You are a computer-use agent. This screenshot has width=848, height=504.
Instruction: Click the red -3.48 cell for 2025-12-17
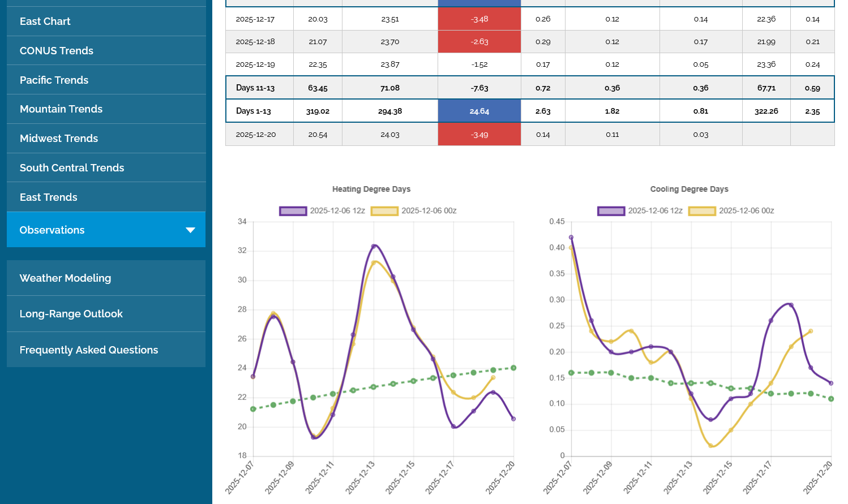click(479, 19)
